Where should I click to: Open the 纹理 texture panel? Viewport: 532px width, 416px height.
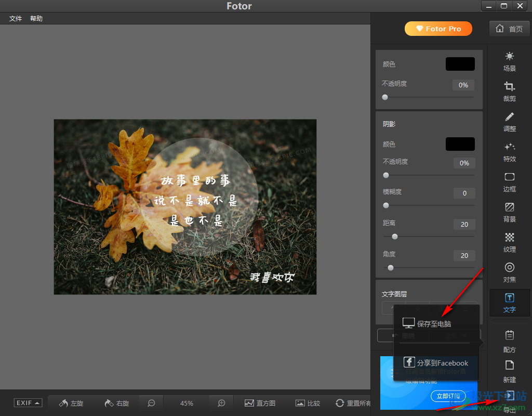(x=509, y=242)
